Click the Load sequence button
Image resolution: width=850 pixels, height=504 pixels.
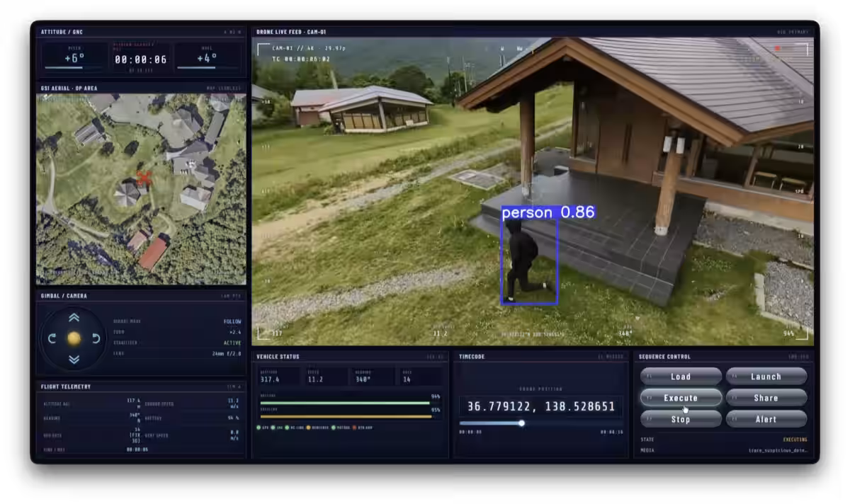(x=681, y=376)
